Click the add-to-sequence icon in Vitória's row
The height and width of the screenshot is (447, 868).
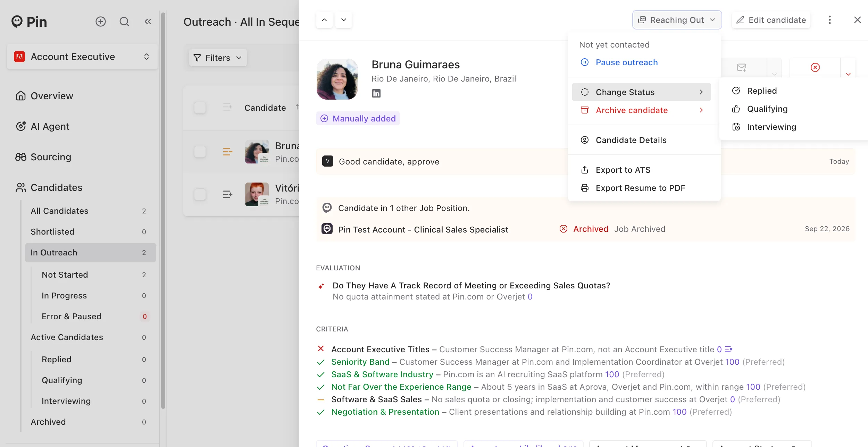click(x=227, y=194)
